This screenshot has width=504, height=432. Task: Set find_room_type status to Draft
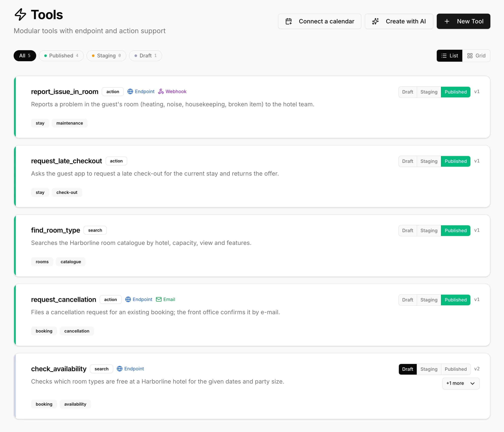[x=408, y=230]
